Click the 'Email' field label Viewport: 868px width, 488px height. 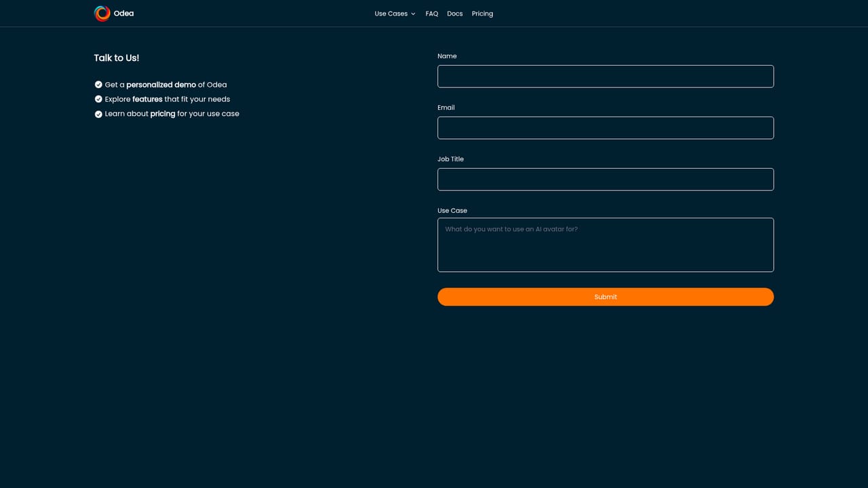446,108
